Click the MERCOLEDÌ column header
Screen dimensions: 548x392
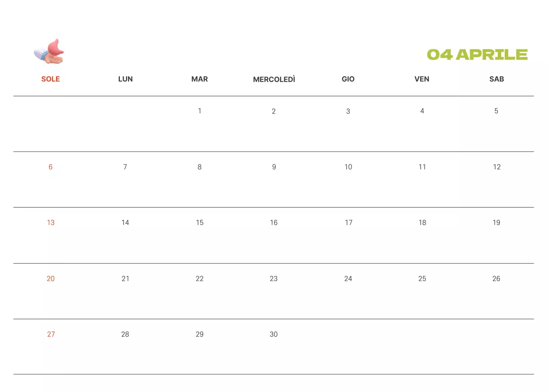(x=274, y=80)
